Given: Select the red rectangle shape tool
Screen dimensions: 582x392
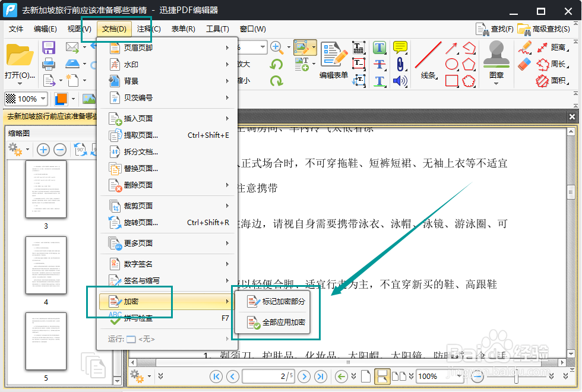Looking at the screenshot, I should [x=451, y=81].
